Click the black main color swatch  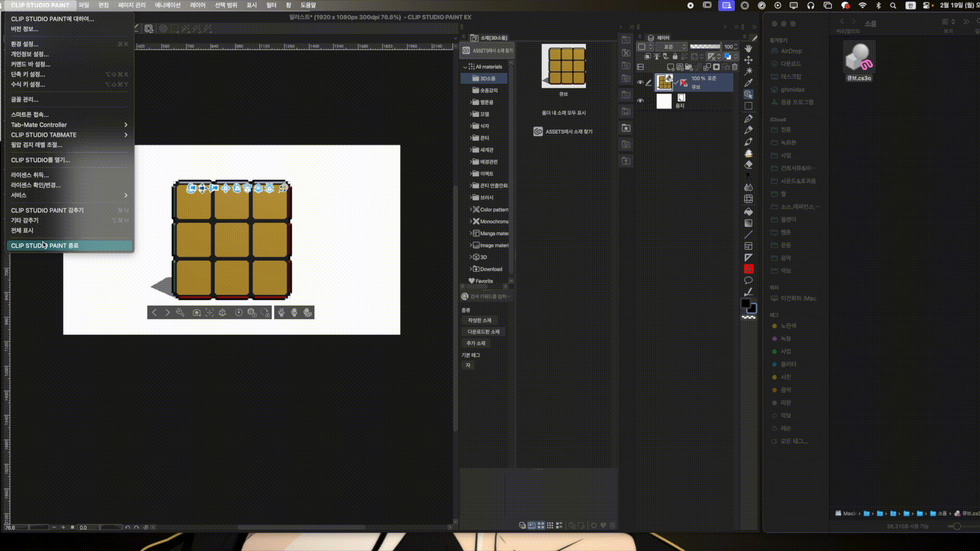(x=745, y=304)
